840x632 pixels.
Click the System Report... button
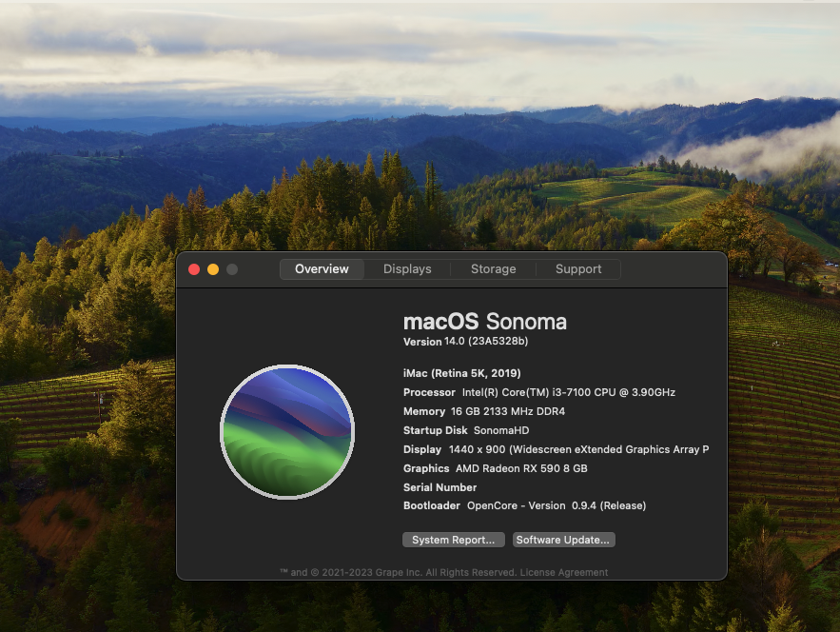click(453, 540)
